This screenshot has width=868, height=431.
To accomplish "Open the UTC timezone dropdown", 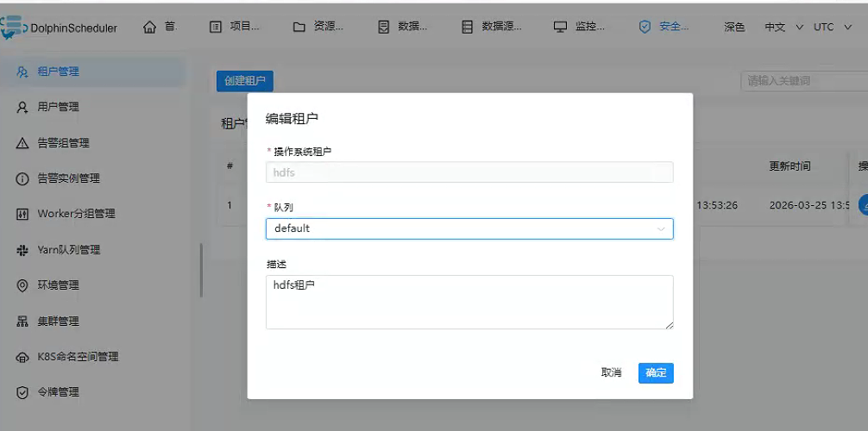I will pyautogui.click(x=832, y=27).
